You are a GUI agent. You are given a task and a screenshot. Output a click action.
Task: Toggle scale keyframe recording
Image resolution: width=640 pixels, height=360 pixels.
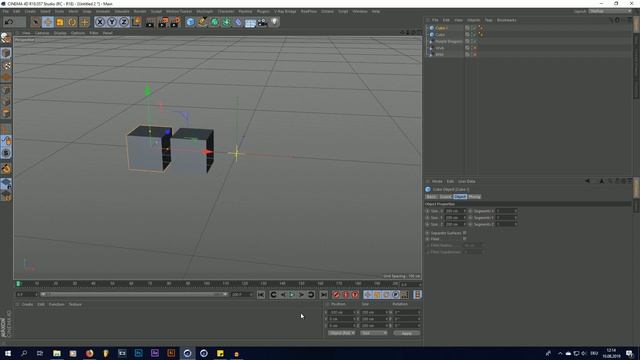(x=377, y=295)
